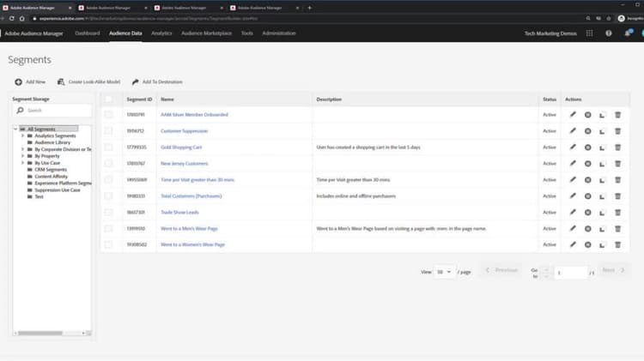Pause the Gold Shopping Cart segment
Viewport: 644px width, 361px height.
[x=587, y=147]
